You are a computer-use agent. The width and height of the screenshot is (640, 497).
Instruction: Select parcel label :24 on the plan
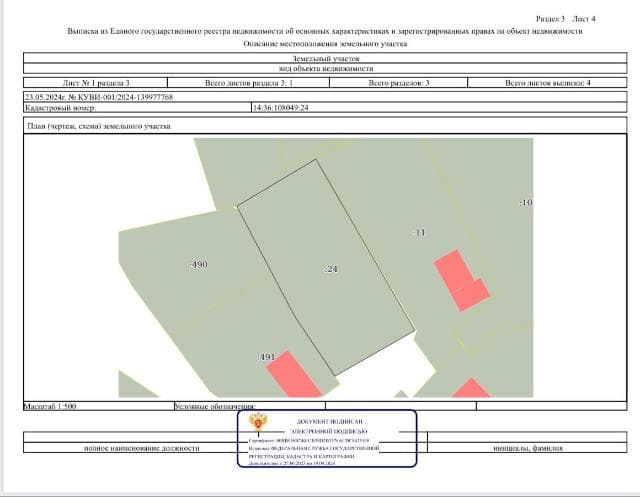tap(331, 270)
